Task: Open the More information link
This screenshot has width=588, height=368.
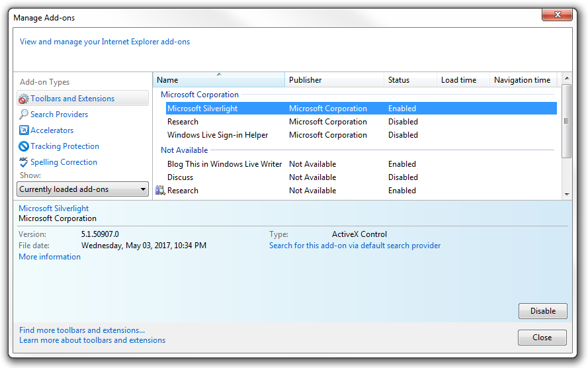Action: click(x=50, y=257)
